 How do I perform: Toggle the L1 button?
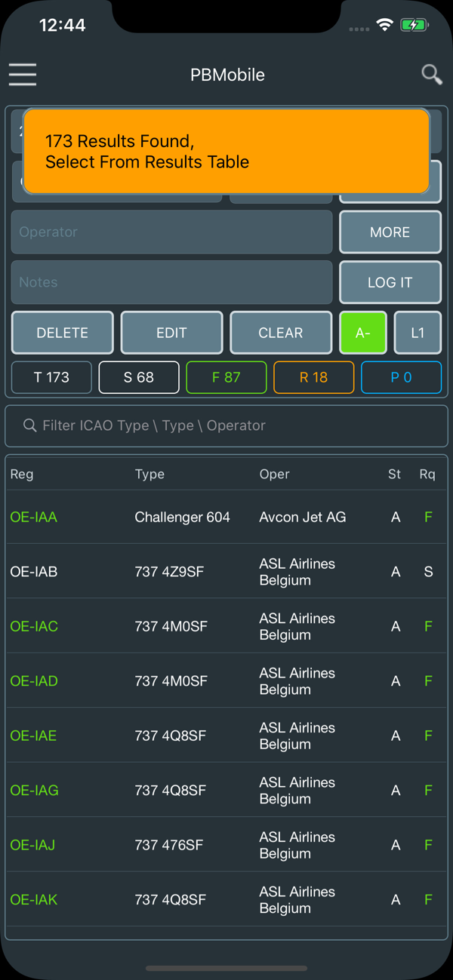[418, 333]
